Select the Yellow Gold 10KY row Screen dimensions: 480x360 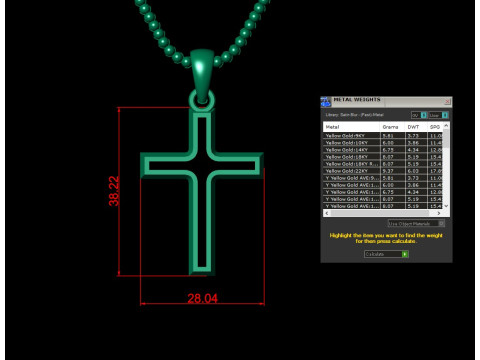coord(383,143)
